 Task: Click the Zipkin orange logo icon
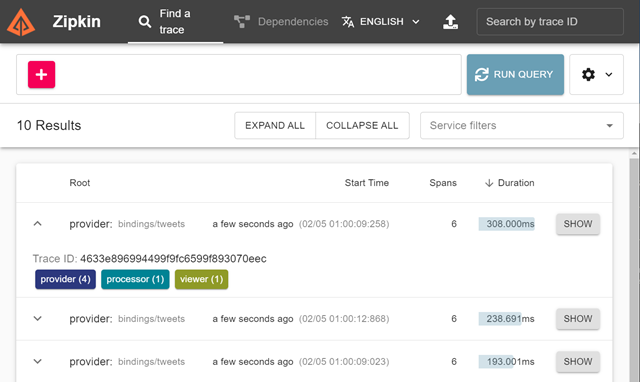click(x=21, y=22)
